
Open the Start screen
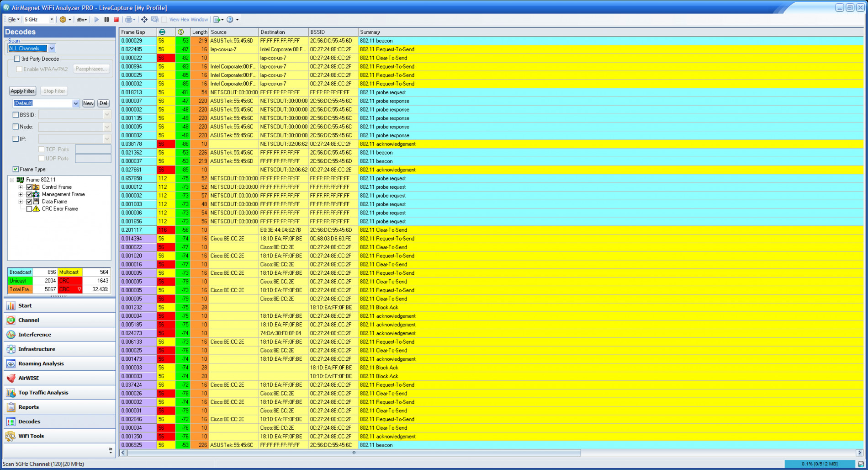[59, 306]
